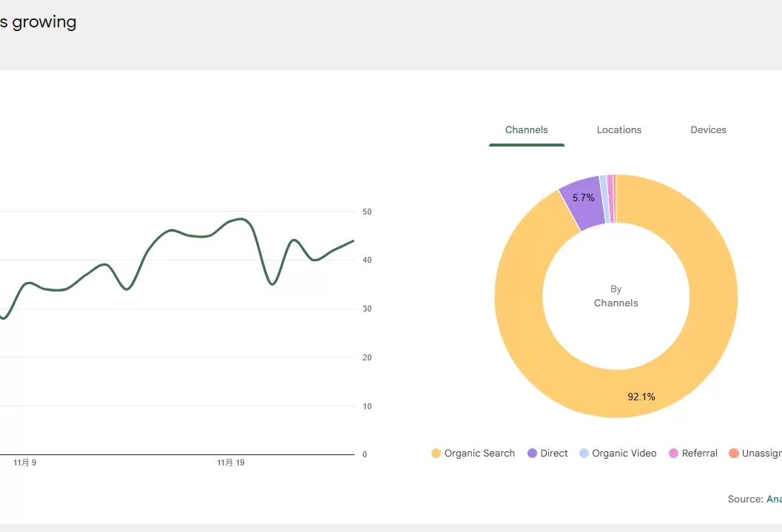Toggle the Direct legend label
The image size is (782, 532).
point(554,454)
